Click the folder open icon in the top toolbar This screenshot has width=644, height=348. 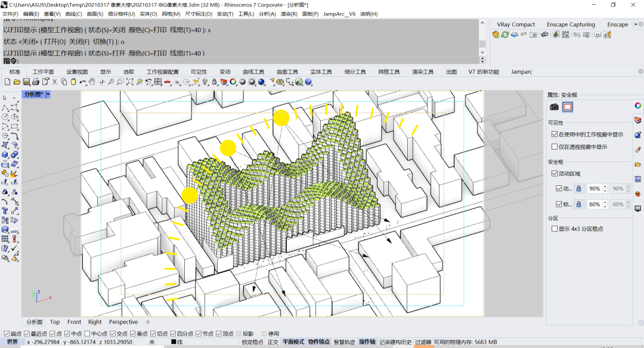pos(16,81)
